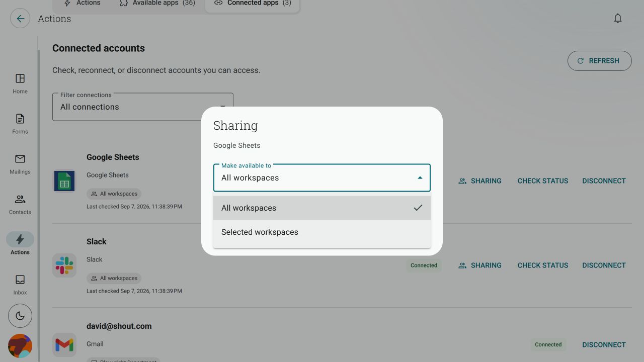Click Google Sheets connection title
The image size is (644, 362).
[x=113, y=157]
